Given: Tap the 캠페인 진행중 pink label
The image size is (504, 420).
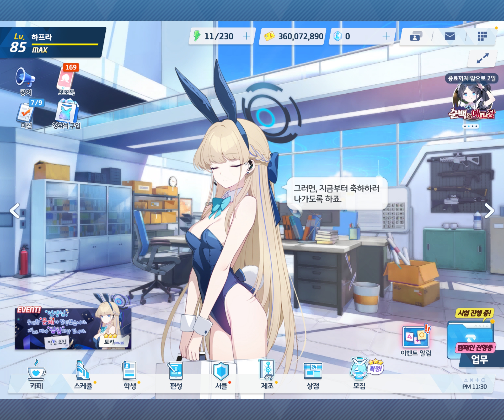Looking at the screenshot, I should 475,347.
